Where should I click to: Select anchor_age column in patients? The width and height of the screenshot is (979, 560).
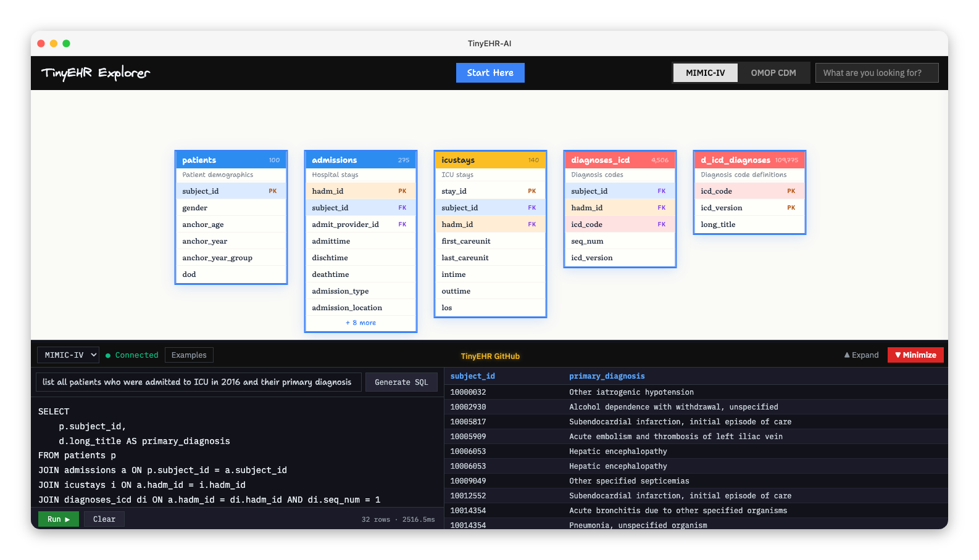[x=231, y=224]
